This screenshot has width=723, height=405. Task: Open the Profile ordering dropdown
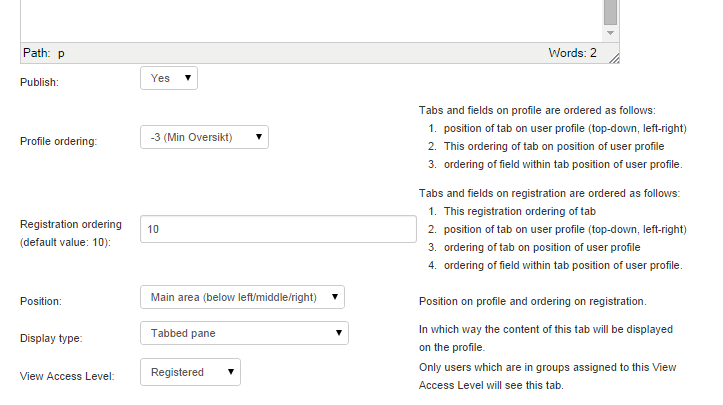(204, 137)
